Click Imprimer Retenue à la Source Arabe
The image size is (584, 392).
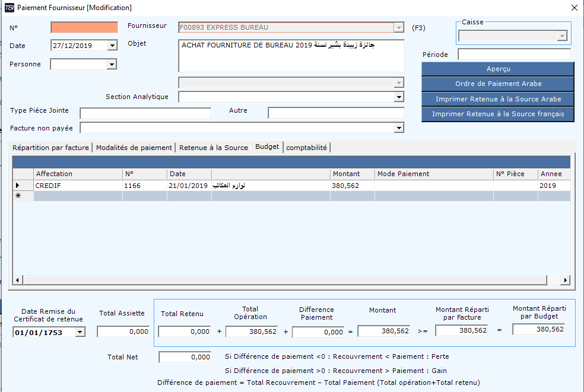498,99
